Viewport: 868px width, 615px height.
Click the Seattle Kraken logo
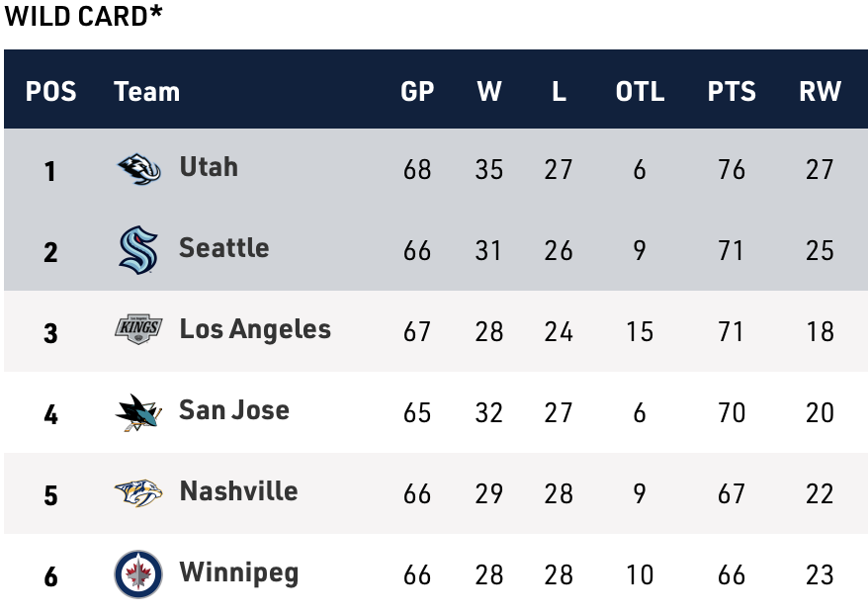point(138,250)
